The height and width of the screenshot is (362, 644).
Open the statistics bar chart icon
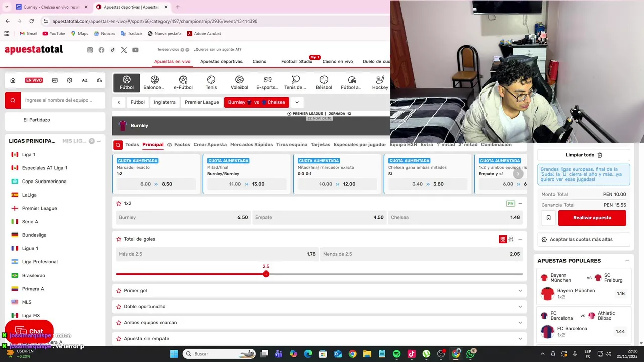tap(99, 80)
